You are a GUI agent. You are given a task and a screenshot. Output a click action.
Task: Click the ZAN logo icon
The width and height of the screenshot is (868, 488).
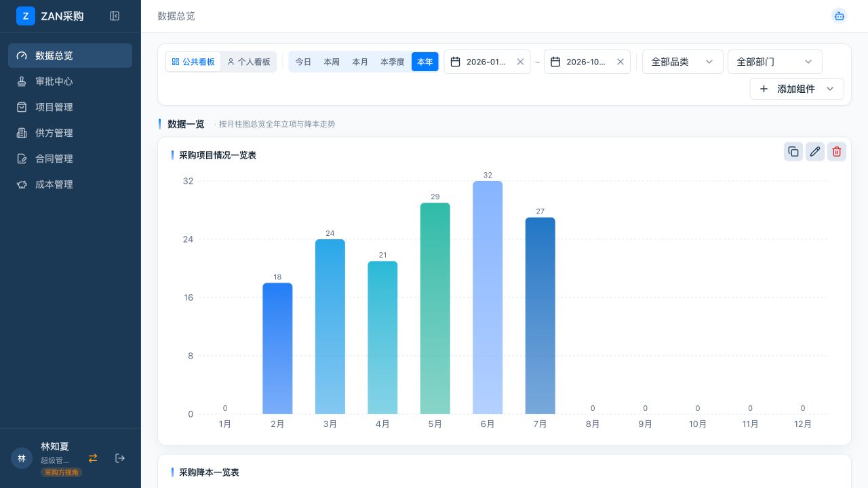pyautogui.click(x=26, y=16)
